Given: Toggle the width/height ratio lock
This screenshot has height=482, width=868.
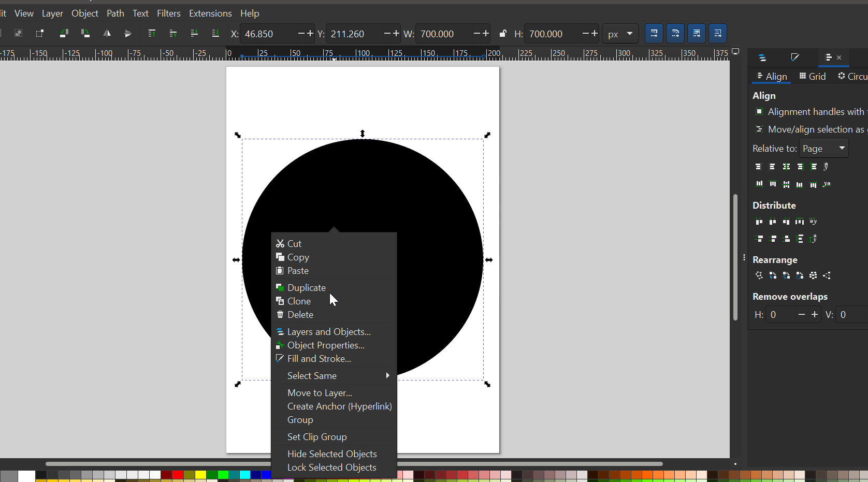Looking at the screenshot, I should pyautogui.click(x=502, y=34).
